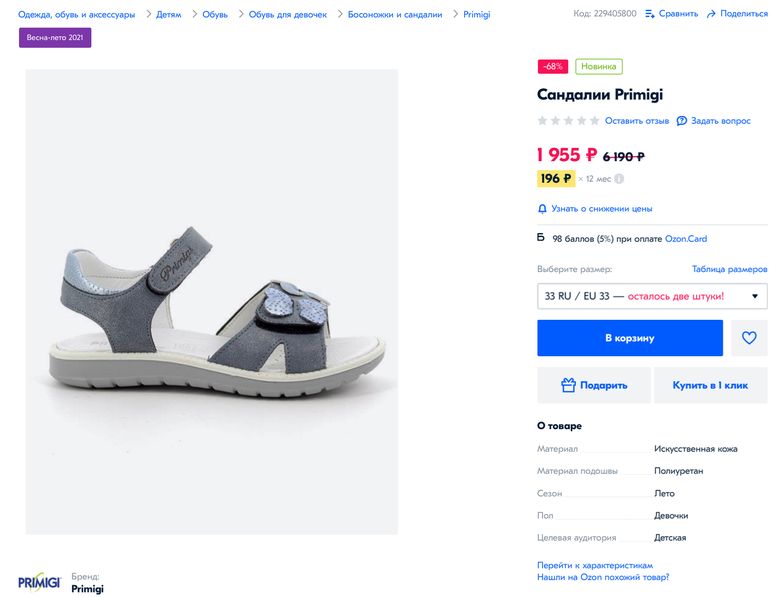Viewport: 770px width, 597px height.
Task: Click the 'Перейти к характеристикам' link
Action: click(595, 565)
